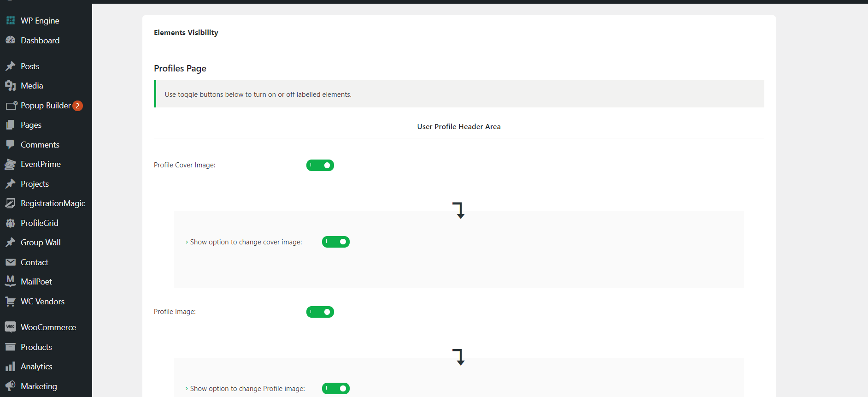The width and height of the screenshot is (868, 397).
Task: Click the RegistrationMagic sidebar icon
Action: click(x=10, y=203)
